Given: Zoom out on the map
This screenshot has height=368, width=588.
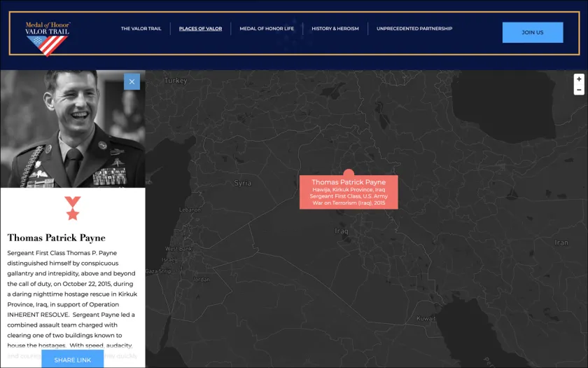Looking at the screenshot, I should pyautogui.click(x=579, y=90).
